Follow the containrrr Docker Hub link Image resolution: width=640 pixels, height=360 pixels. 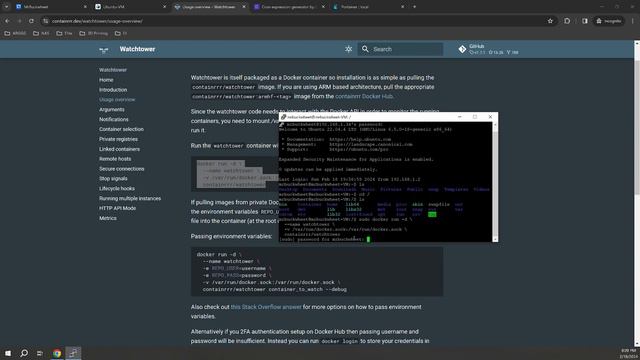click(x=364, y=96)
